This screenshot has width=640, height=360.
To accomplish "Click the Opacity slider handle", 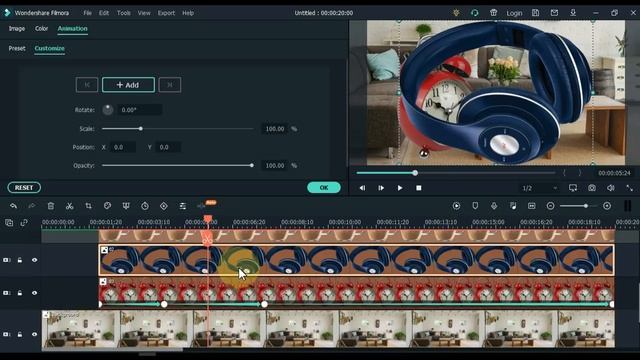I will 252,165.
